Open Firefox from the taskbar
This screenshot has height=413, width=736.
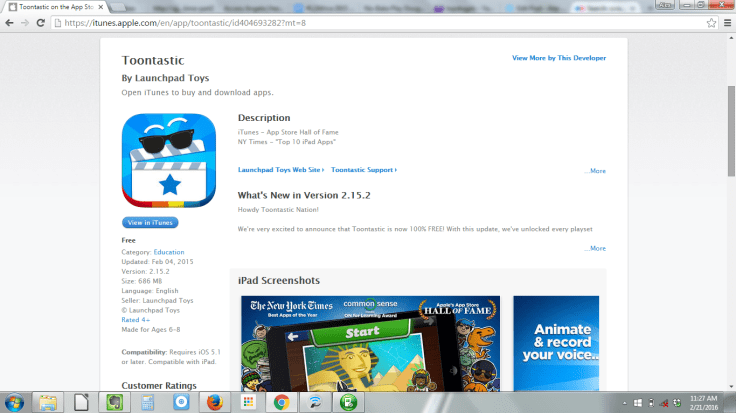(x=213, y=402)
